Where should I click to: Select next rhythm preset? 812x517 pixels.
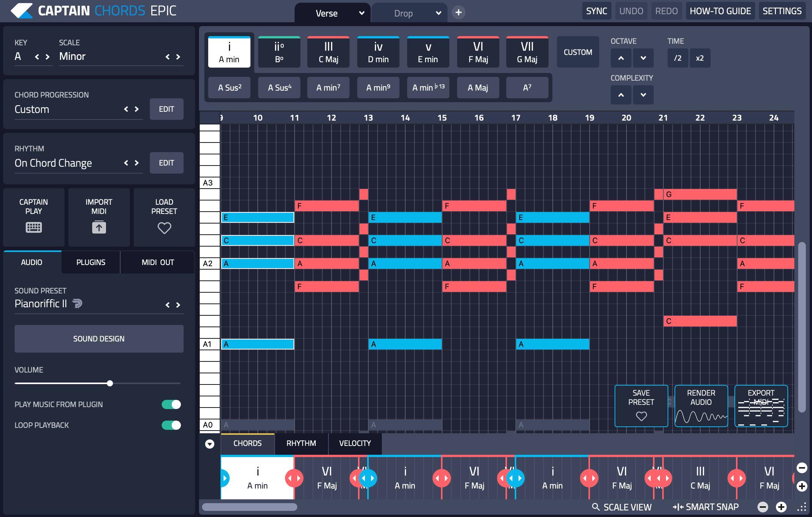(x=137, y=163)
